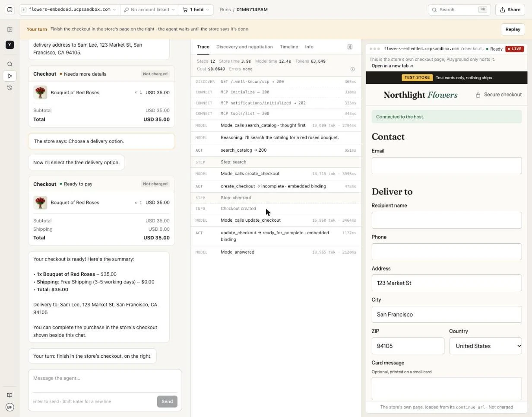
Task: Click into the Email field
Action: click(446, 166)
